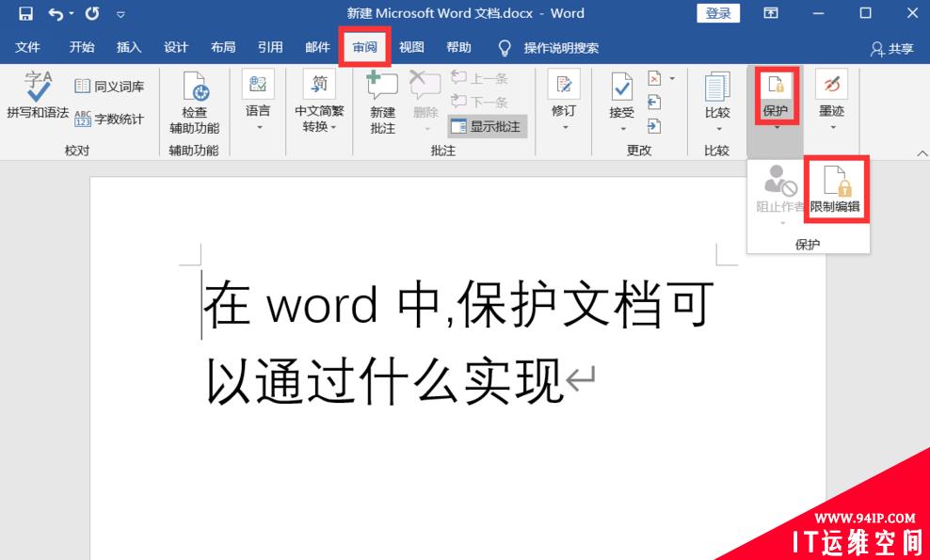930x560 pixels.
Task: Open the undo history dropdown arrow
Action: coord(72,13)
